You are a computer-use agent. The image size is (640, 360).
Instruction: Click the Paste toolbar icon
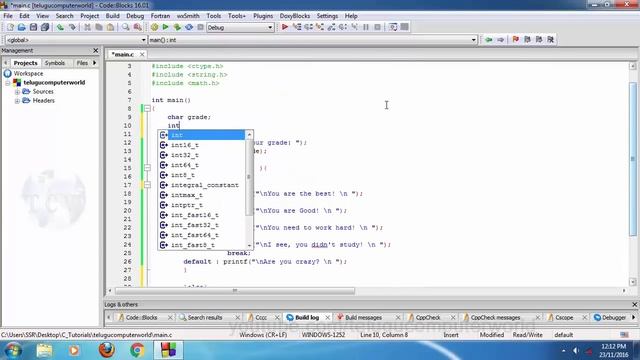point(110,27)
